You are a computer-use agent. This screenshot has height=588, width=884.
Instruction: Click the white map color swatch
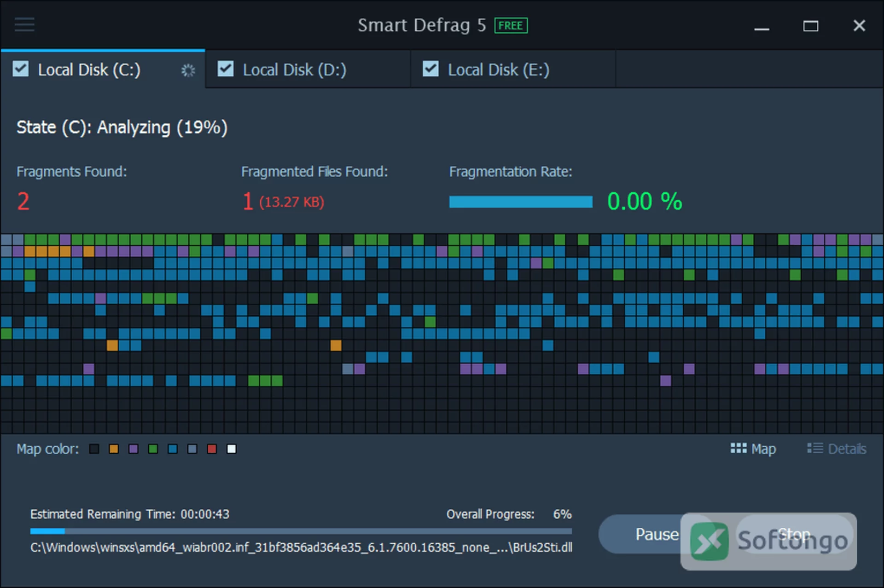(x=232, y=449)
